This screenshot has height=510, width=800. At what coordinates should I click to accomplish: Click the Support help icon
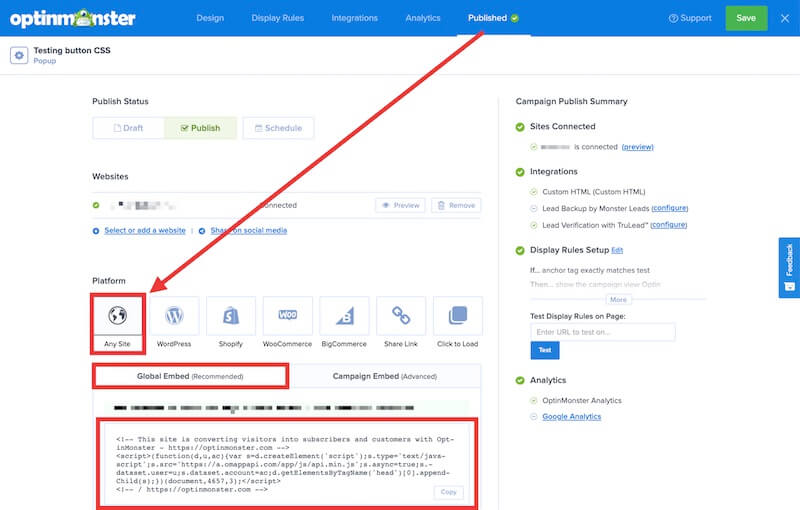pyautogui.click(x=673, y=18)
